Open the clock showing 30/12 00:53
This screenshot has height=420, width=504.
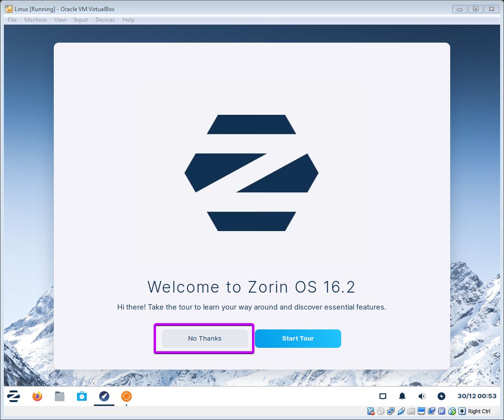[x=477, y=396]
